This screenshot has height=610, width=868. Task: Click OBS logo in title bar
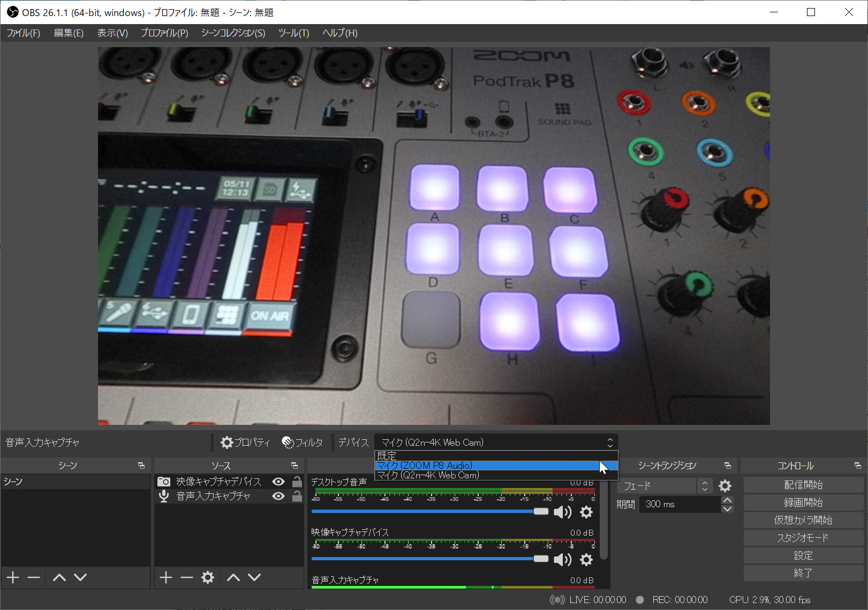click(12, 12)
